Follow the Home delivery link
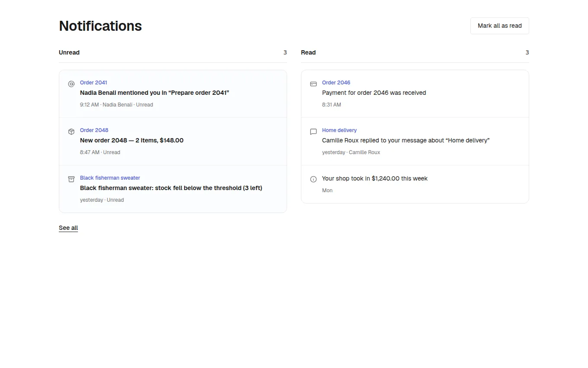Viewport: 588px width, 368px height. (339, 130)
